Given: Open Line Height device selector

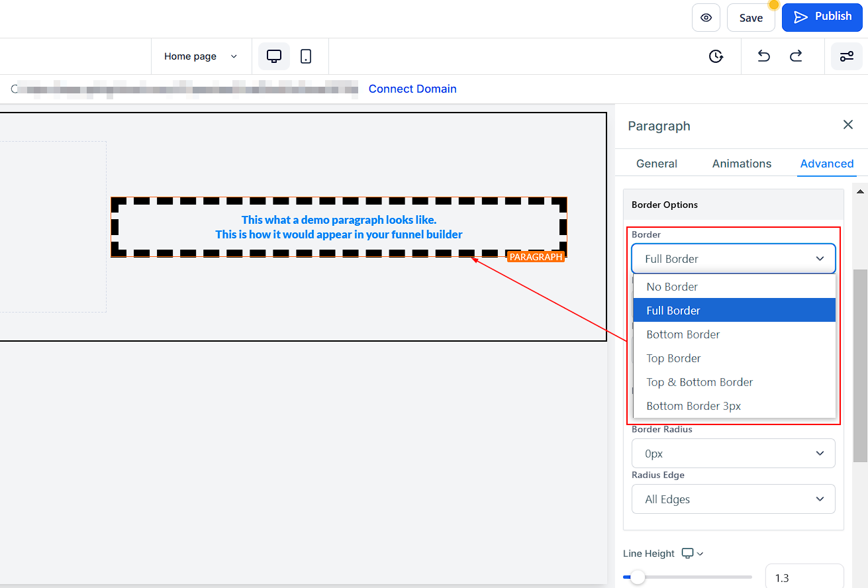Looking at the screenshot, I should (x=693, y=554).
